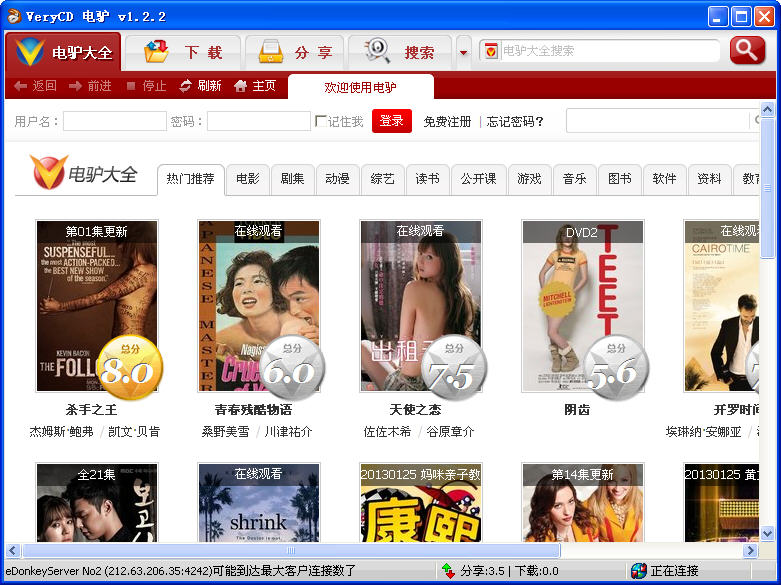Click the 刷新 refresh icon
This screenshot has height=585, width=781.
tap(185, 86)
